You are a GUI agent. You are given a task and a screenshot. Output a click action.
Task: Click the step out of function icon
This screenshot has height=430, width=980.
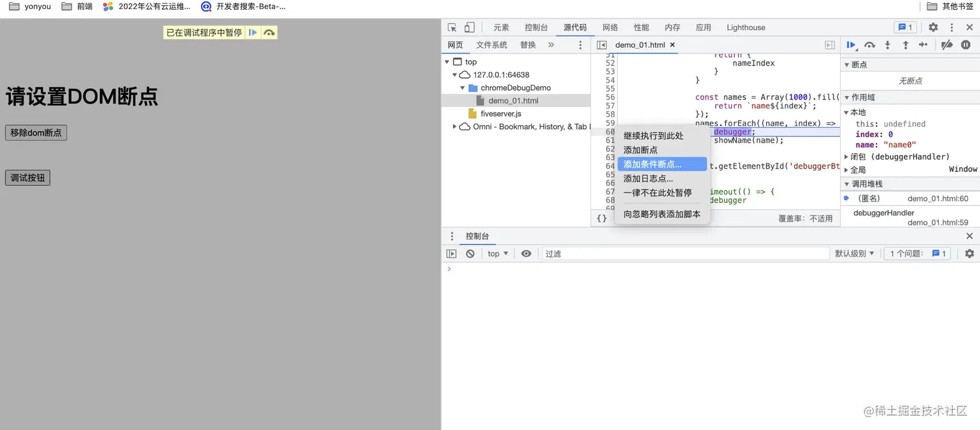[x=905, y=45]
